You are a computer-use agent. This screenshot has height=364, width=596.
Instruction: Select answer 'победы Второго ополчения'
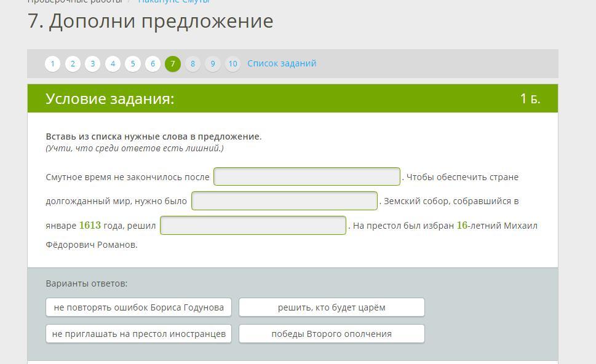(x=332, y=334)
